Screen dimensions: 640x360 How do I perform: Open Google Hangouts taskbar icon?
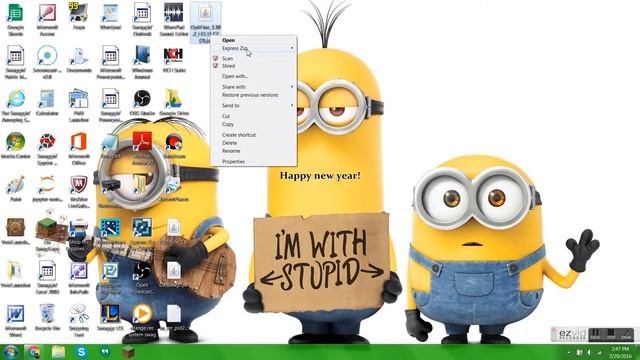[105, 352]
